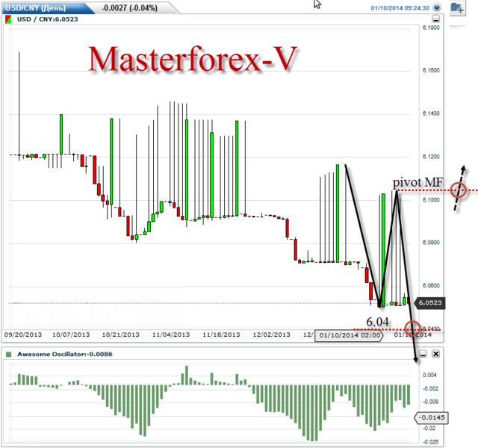The height and width of the screenshot is (448, 478).
Task: Click the -0.02 oscillator axis label
Action: [429, 428]
